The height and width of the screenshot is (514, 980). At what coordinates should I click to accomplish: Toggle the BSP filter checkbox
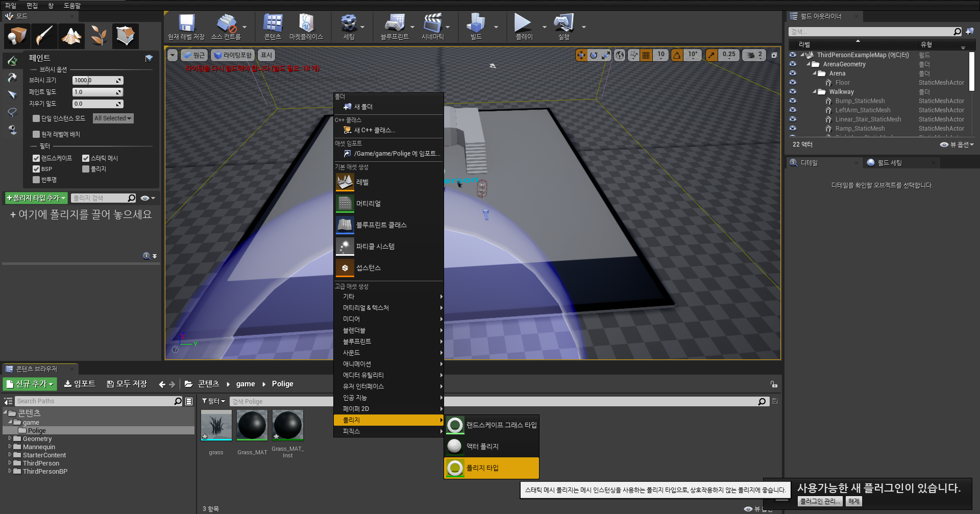pos(36,169)
